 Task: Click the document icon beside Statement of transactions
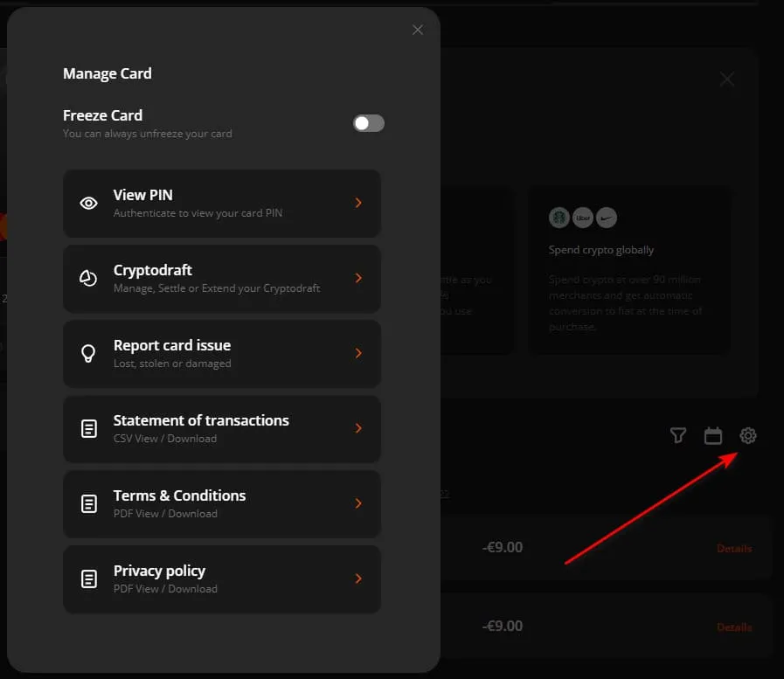(89, 428)
